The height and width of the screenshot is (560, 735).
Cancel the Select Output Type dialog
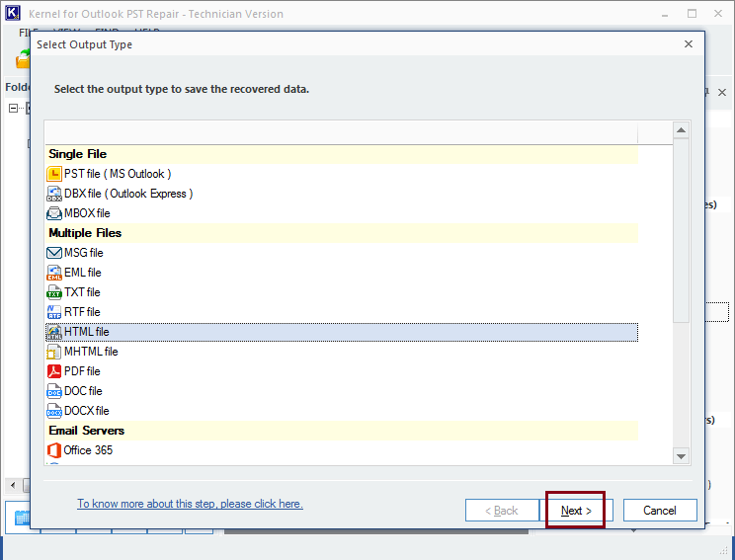[x=660, y=511]
